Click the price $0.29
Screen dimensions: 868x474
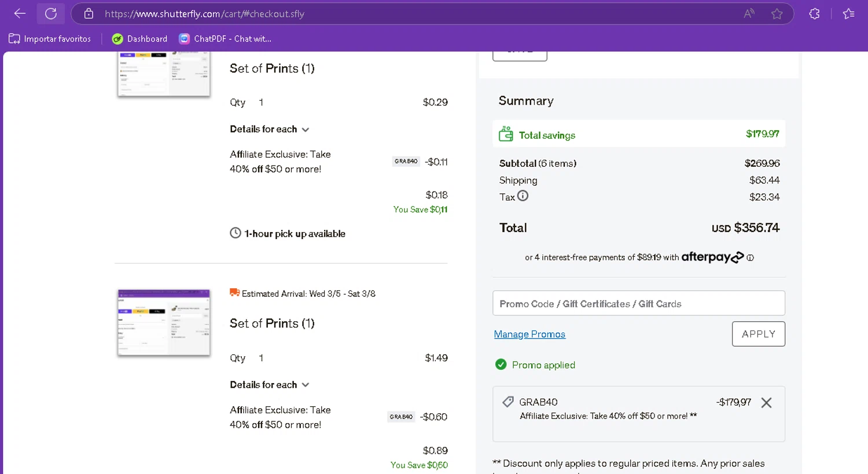point(435,102)
